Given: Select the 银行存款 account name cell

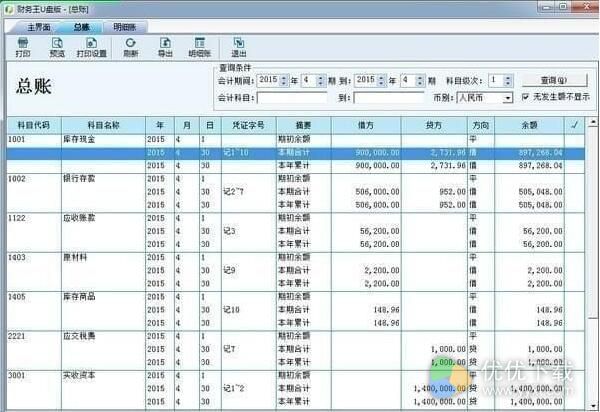Looking at the screenshot, I should (x=103, y=179).
